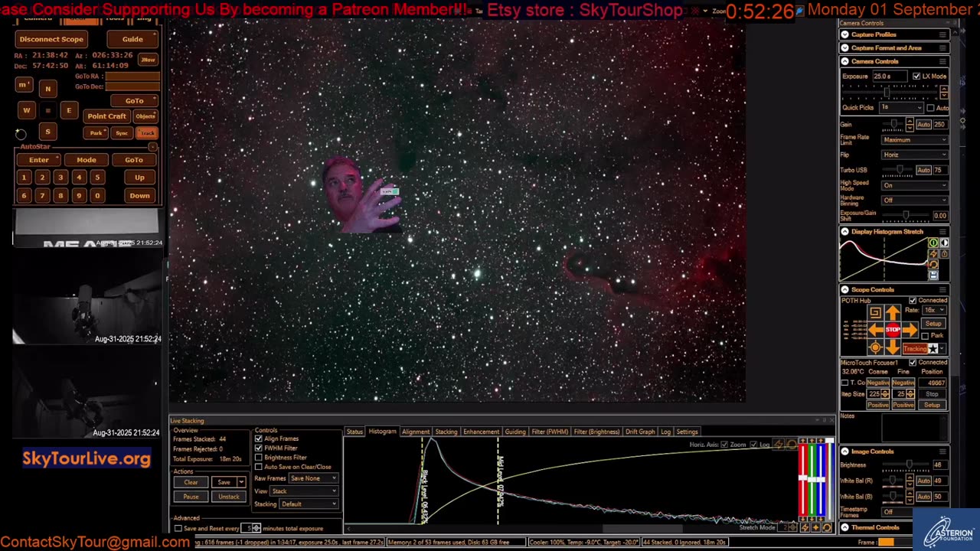Switch to the Alignment tab
980x551 pixels.
pyautogui.click(x=416, y=432)
